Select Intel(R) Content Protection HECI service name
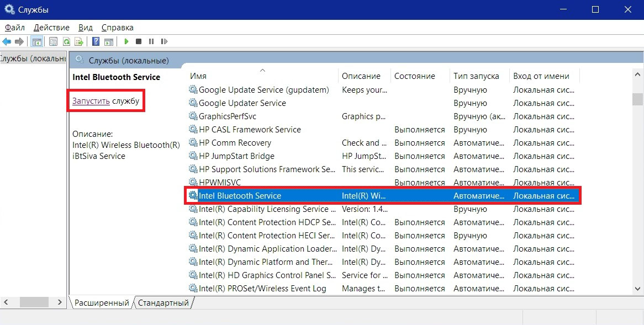Image resolution: width=644 pixels, height=325 pixels. [267, 236]
